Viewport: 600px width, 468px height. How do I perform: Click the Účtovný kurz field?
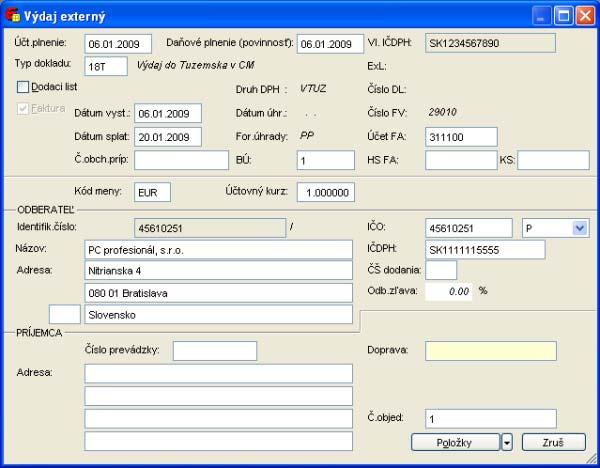326,192
